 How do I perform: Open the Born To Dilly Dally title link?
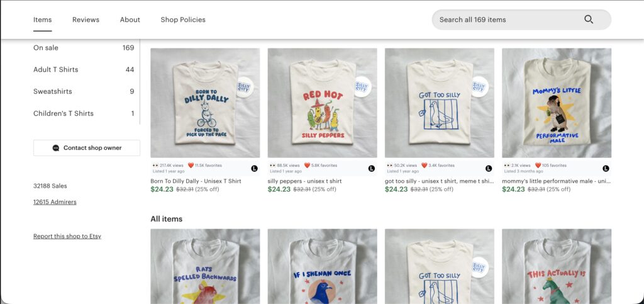click(196, 181)
